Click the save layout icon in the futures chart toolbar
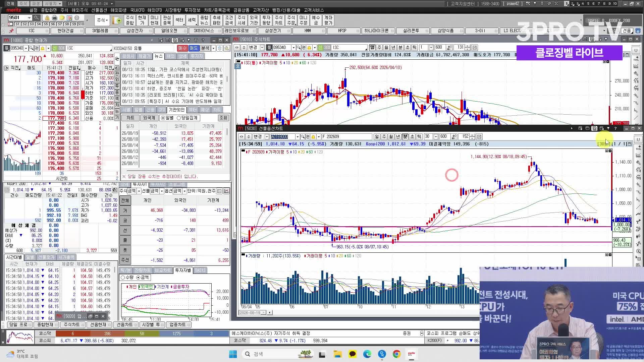 click(479, 137)
